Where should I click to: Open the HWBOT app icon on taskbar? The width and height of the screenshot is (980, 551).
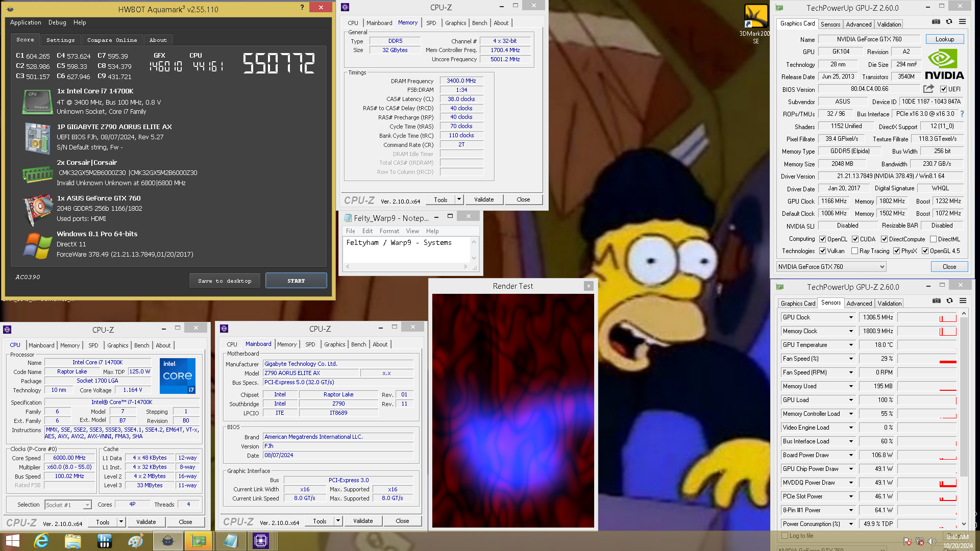tap(104, 541)
